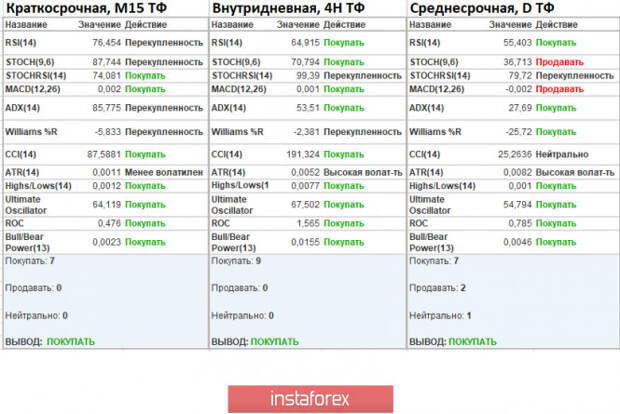The width and height of the screenshot is (620, 414).
Task: Select the Краткосрочная, M15 ТФ heading
Action: (86, 8)
